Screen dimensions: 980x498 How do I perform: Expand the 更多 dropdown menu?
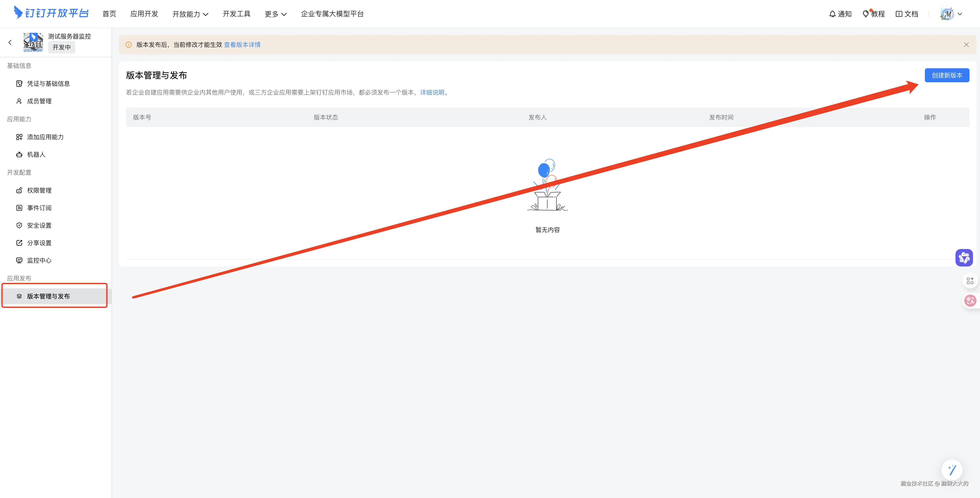tap(275, 14)
